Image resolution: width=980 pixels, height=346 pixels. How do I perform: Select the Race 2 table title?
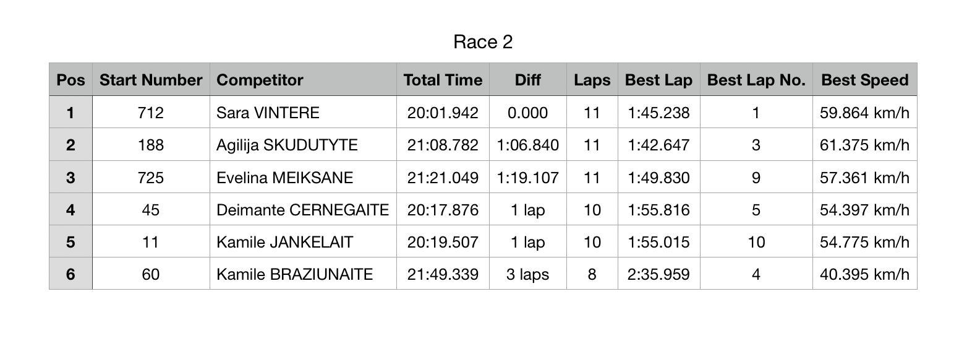click(x=483, y=42)
